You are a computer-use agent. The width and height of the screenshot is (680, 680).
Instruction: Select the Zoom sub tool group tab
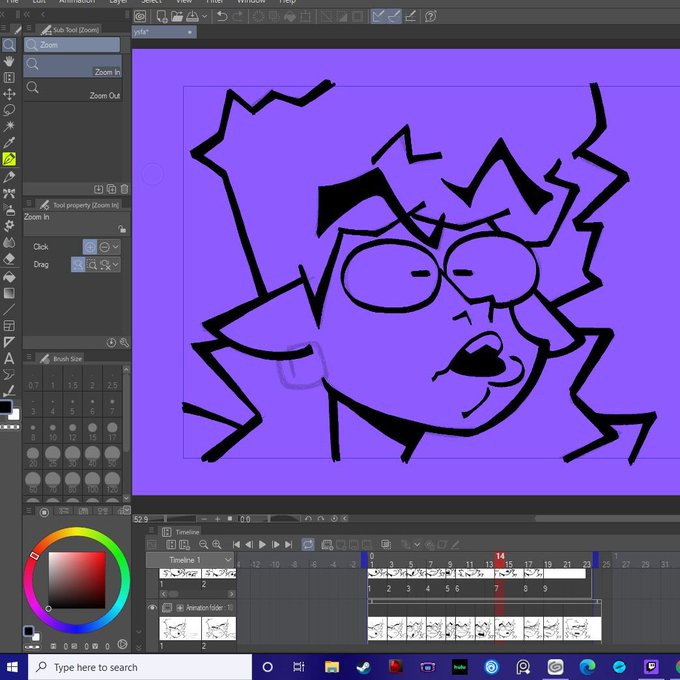pos(72,45)
